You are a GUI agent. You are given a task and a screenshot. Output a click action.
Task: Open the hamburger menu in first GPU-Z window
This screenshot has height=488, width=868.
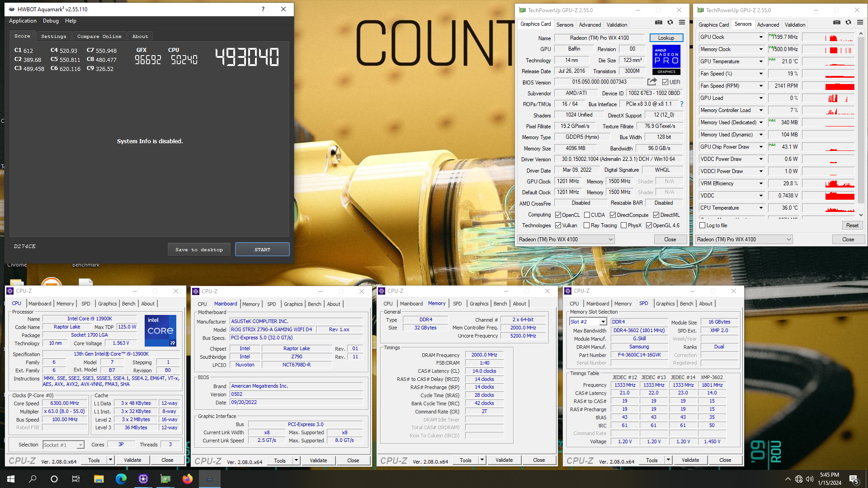(x=682, y=22)
